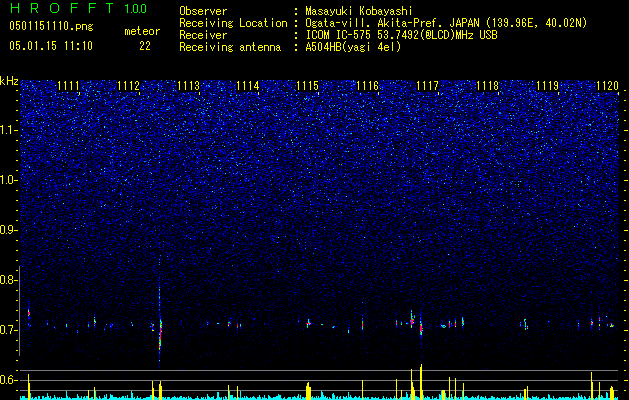This screenshot has height=400, width=629.
Task: Select observer name Masayuki Kobayashi
Action: point(359,11)
